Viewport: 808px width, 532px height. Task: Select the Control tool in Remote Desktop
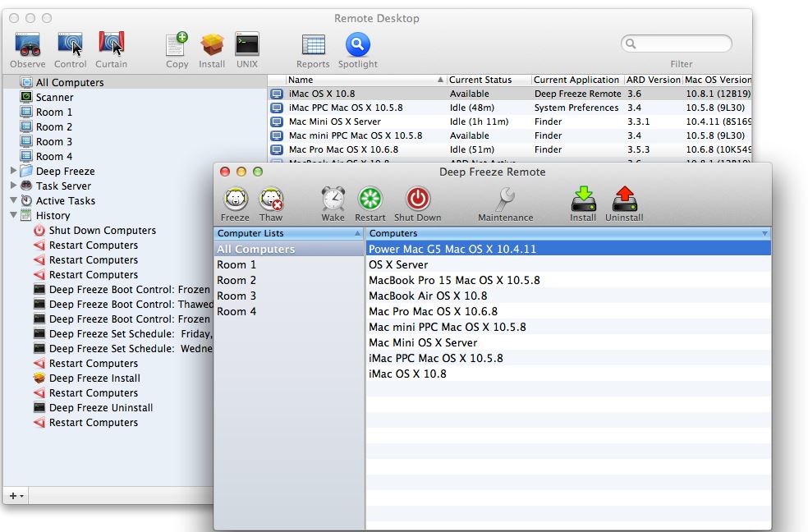(x=70, y=44)
